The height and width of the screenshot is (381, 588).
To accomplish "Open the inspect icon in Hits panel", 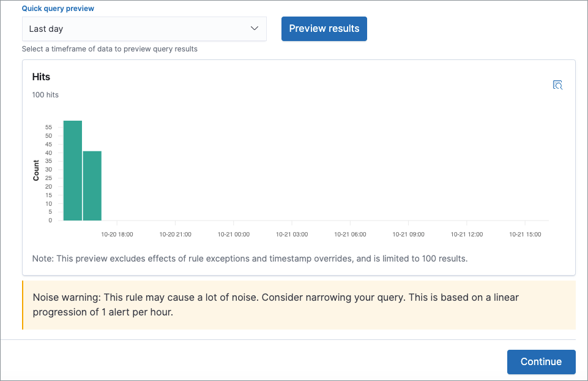I will [x=557, y=85].
